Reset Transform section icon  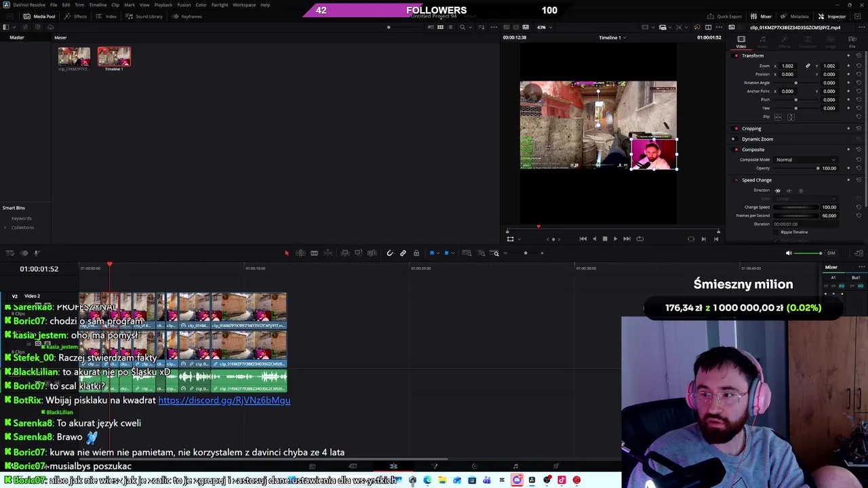coord(859,56)
